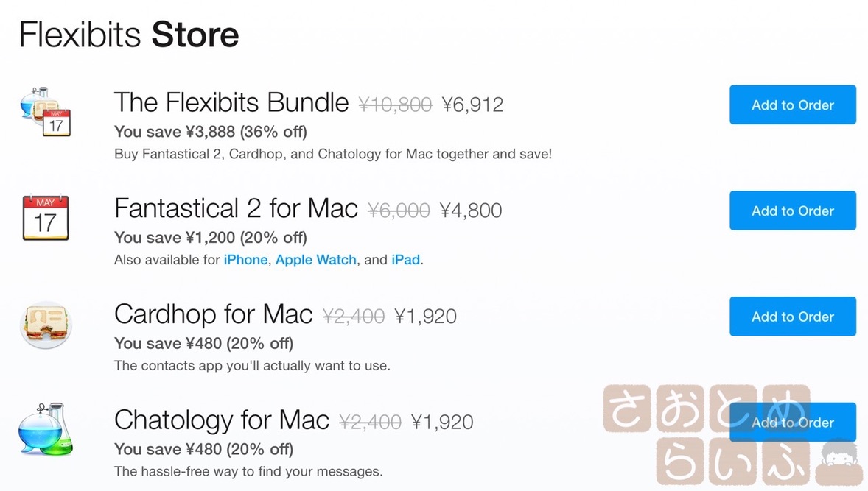Click the Fantastical discounted price ¥4,800
The width and height of the screenshot is (868, 491).
tap(471, 211)
